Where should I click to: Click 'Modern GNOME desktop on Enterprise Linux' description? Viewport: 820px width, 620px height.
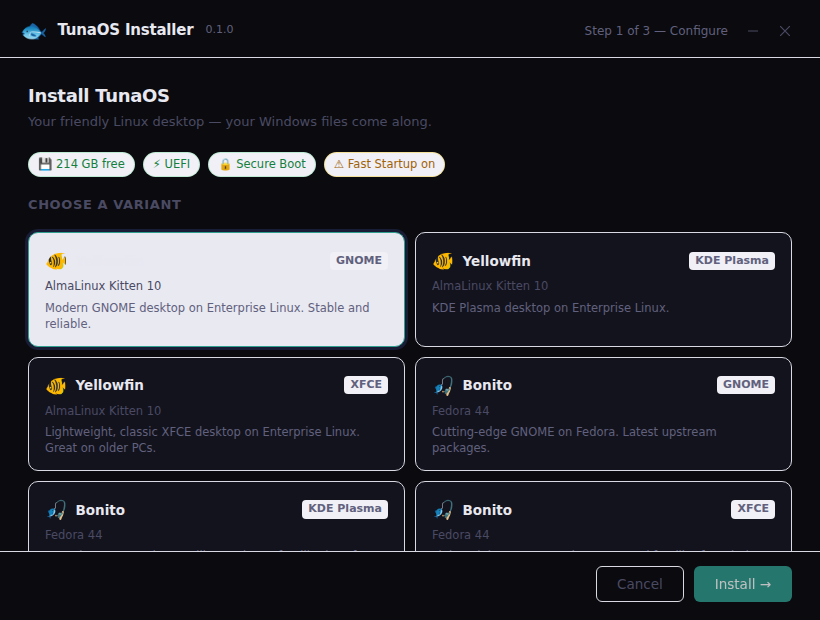207,316
